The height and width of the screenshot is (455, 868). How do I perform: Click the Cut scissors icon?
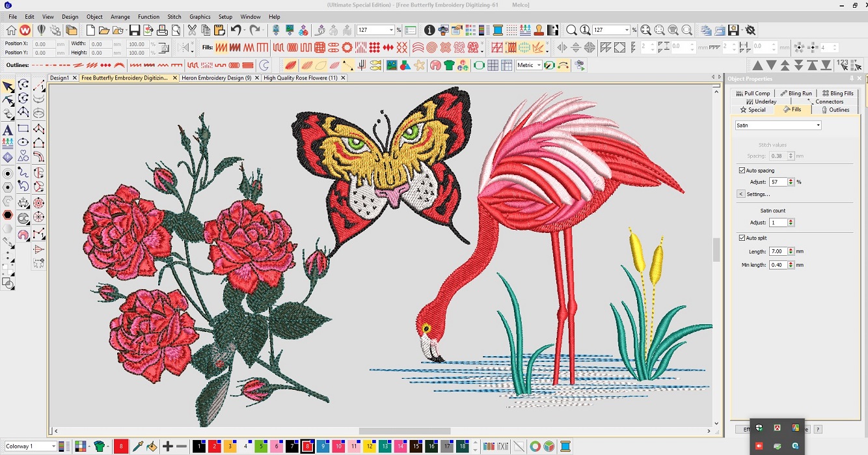click(192, 31)
